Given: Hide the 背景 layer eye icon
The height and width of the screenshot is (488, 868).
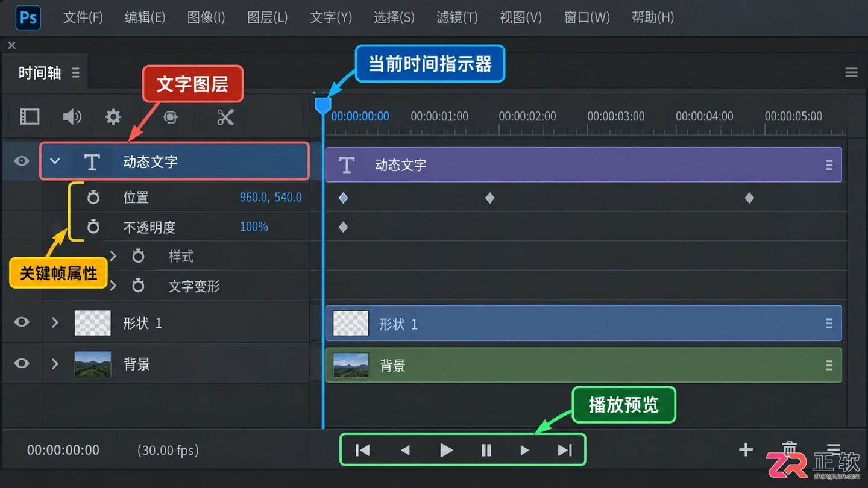Looking at the screenshot, I should [22, 363].
